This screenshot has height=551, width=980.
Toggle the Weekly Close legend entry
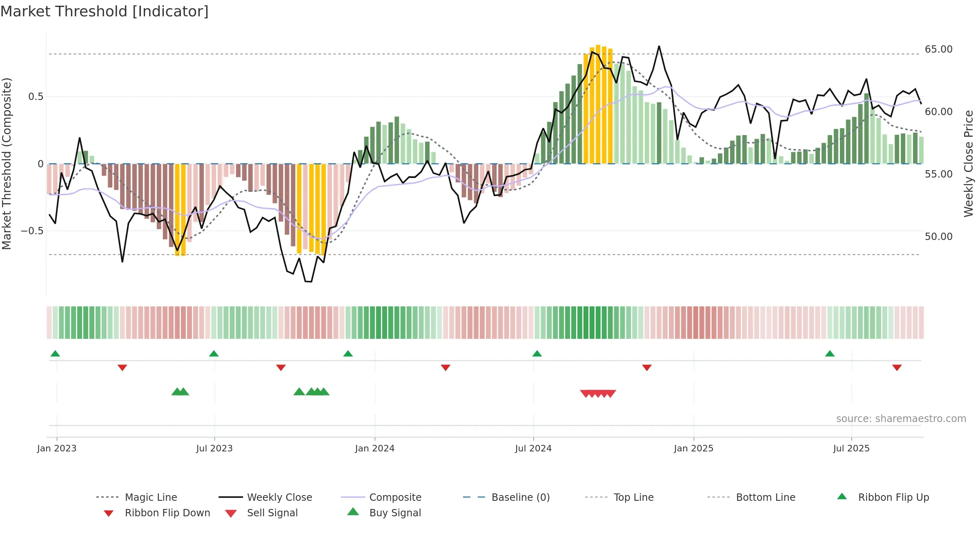pos(265,497)
